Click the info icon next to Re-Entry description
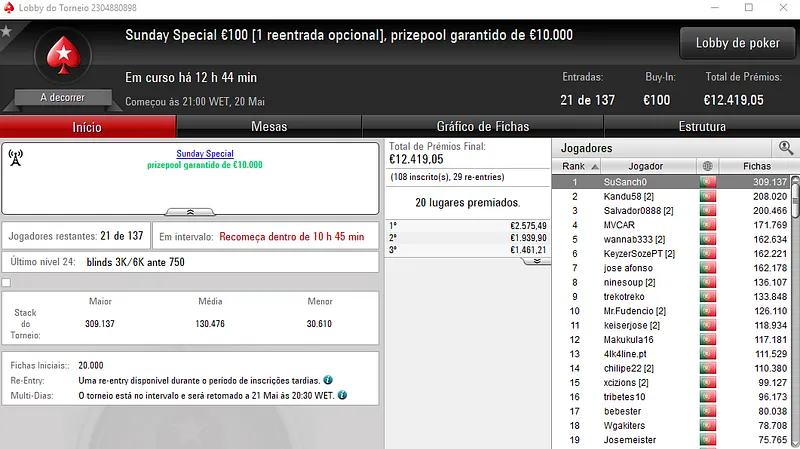800x449 pixels. pyautogui.click(x=328, y=381)
